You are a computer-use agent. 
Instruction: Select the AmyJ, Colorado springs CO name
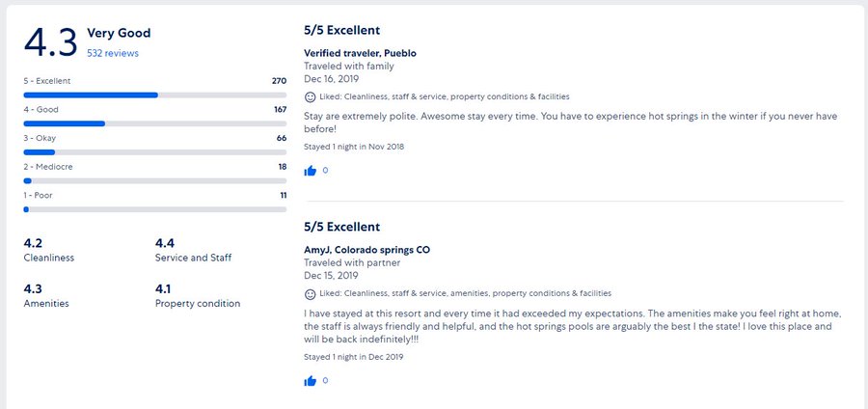367,250
